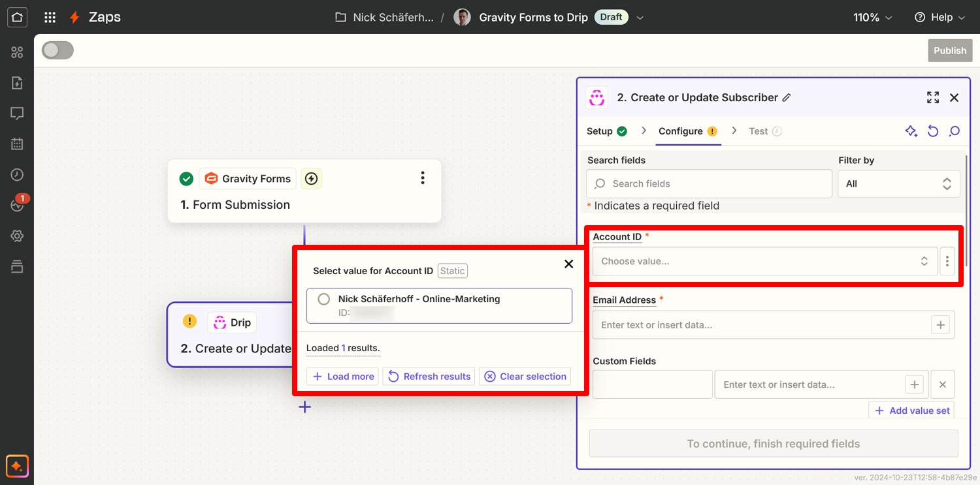Open the comments sidebar icon
The width and height of the screenshot is (980, 485).
(x=17, y=114)
